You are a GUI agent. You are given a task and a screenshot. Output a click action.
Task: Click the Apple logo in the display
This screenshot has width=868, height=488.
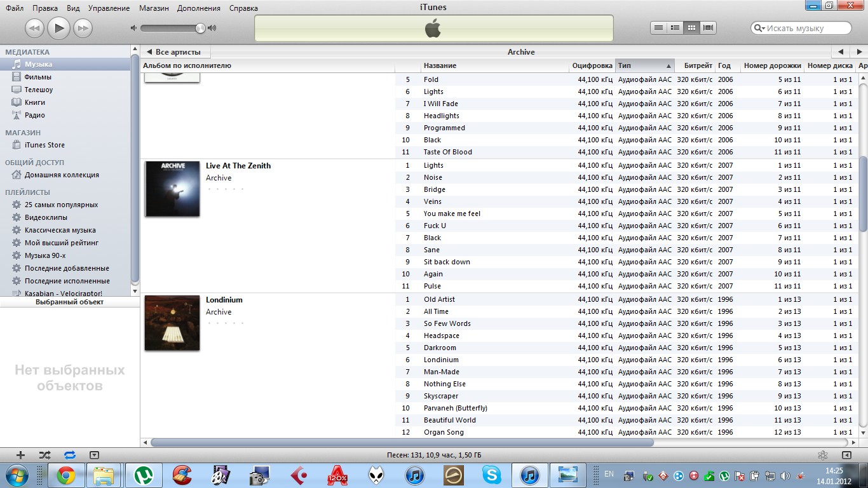tap(433, 29)
